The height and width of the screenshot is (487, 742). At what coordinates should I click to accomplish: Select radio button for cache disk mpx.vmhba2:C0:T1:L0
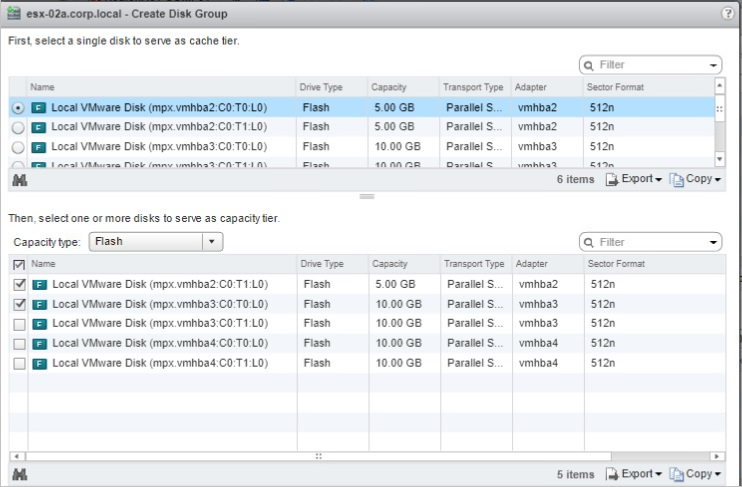tap(18, 127)
